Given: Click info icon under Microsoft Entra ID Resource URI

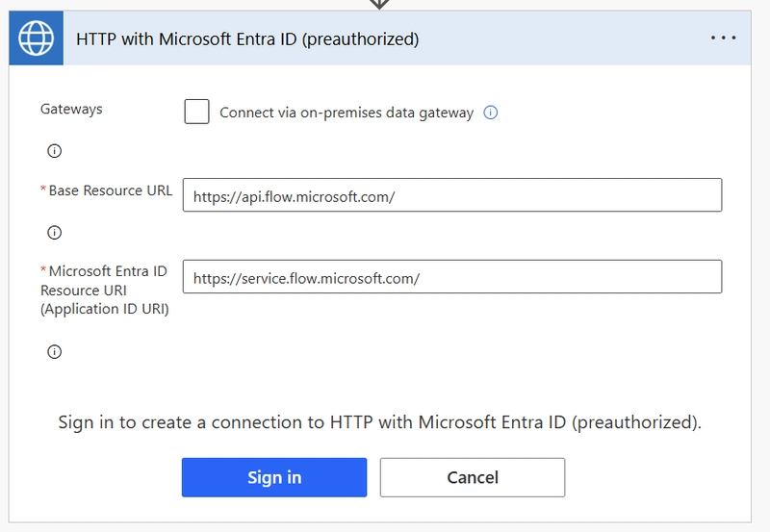Looking at the screenshot, I should tap(55, 351).
